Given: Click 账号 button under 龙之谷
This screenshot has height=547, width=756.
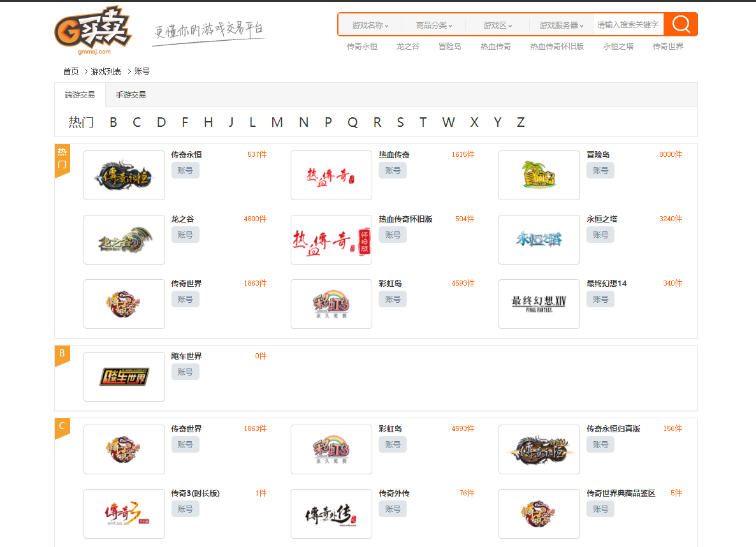Looking at the screenshot, I should tap(185, 235).
